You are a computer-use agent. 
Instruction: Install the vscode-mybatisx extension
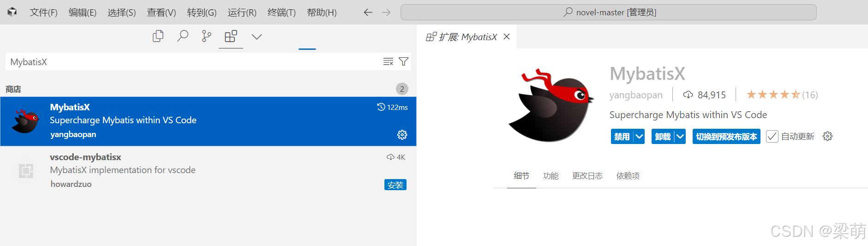(x=395, y=185)
